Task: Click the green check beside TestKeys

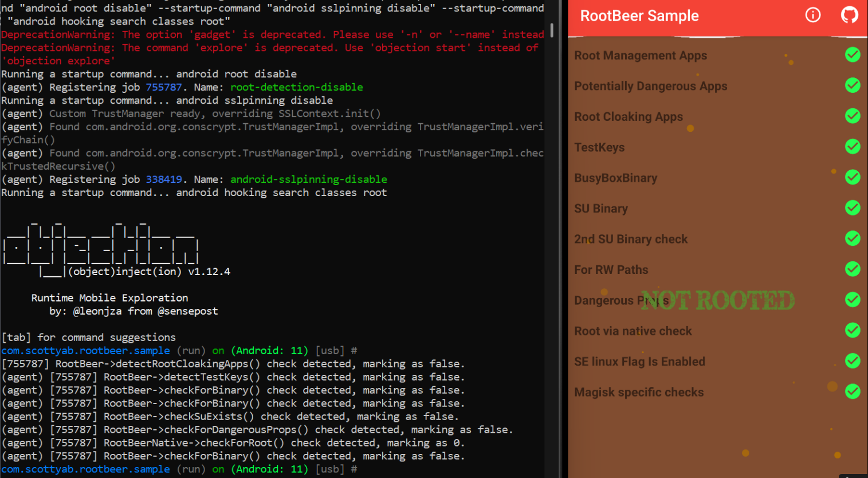Action: [x=853, y=147]
